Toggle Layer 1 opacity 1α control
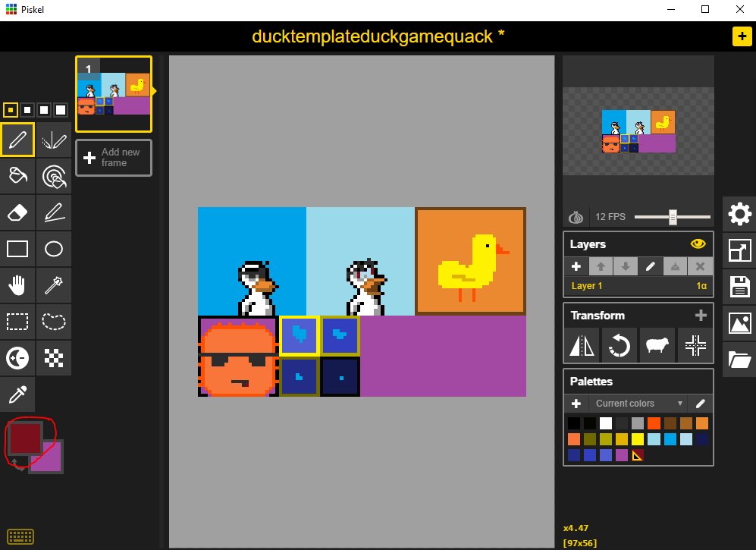Screen dimensions: 756x550 (701, 286)
